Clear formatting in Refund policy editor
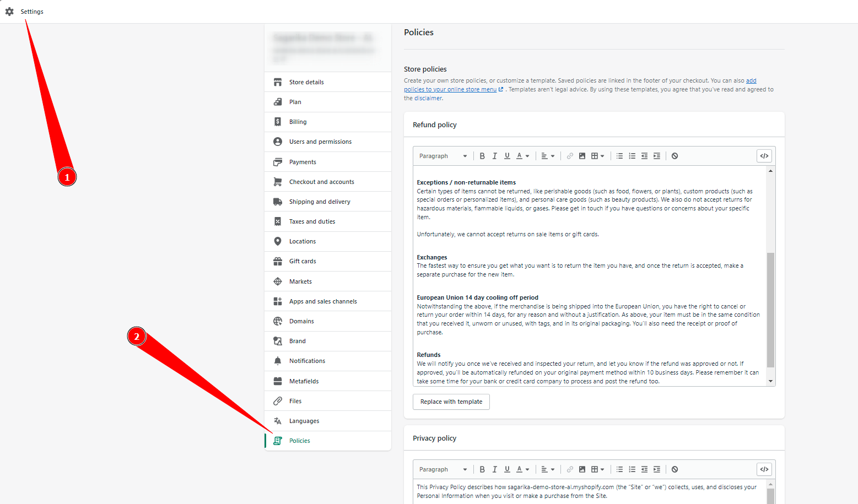Screen dimensions: 858x504 click(674, 156)
